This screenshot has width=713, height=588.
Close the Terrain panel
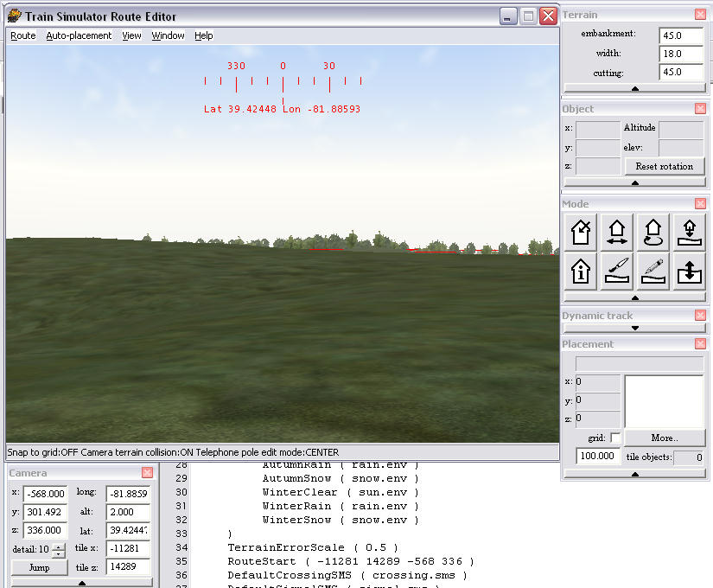700,15
